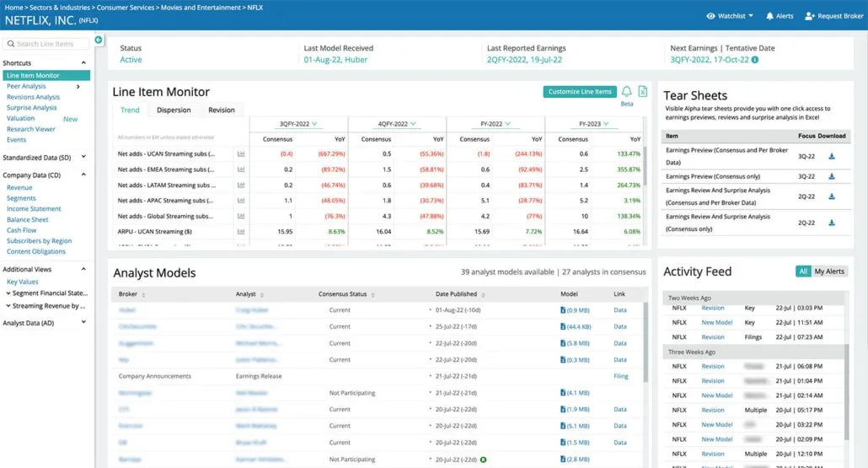Download the 2.8 MB model file
This screenshot has width=868, height=468.
(x=576, y=459)
